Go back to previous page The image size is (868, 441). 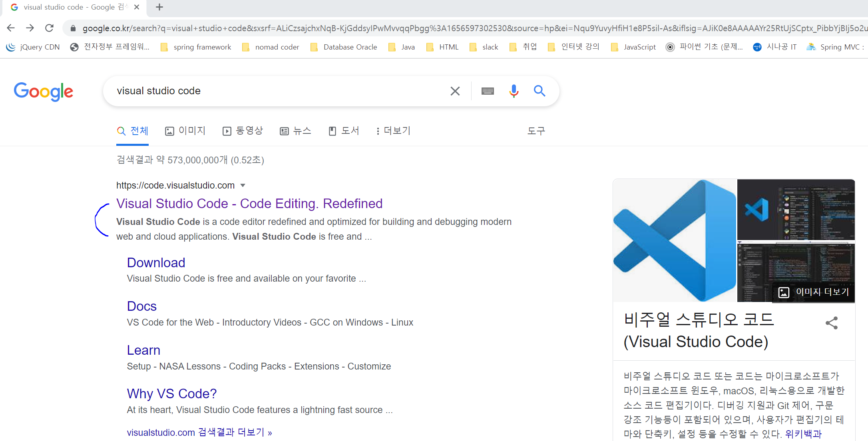(x=11, y=28)
